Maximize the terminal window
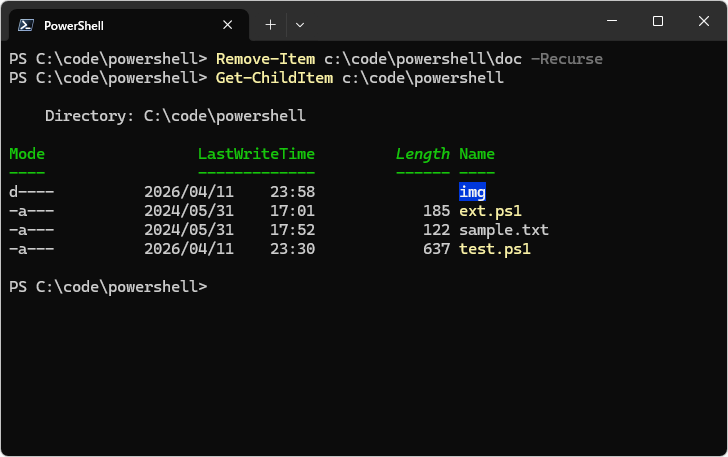This screenshot has width=728, height=457. (658, 21)
